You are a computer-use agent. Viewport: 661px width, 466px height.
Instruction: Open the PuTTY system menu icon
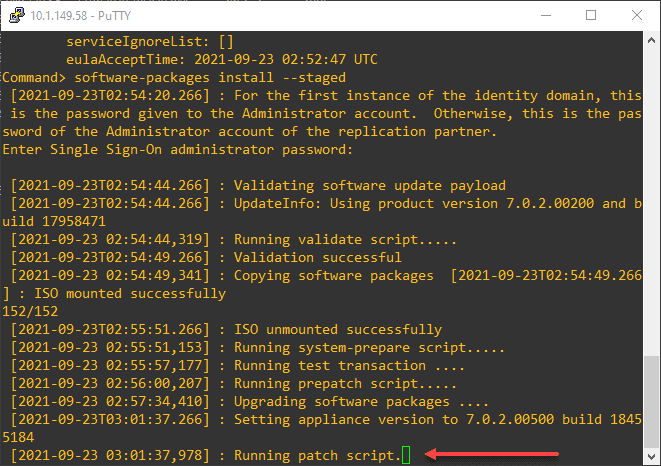point(14,15)
